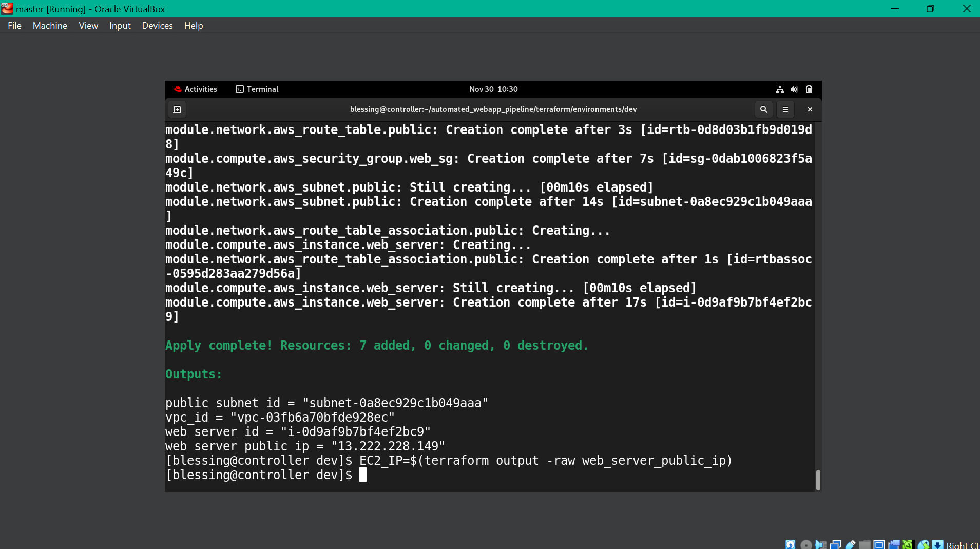The height and width of the screenshot is (549, 980).
Task: Click the hard disk activity icon in the status bar
Action: (791, 544)
